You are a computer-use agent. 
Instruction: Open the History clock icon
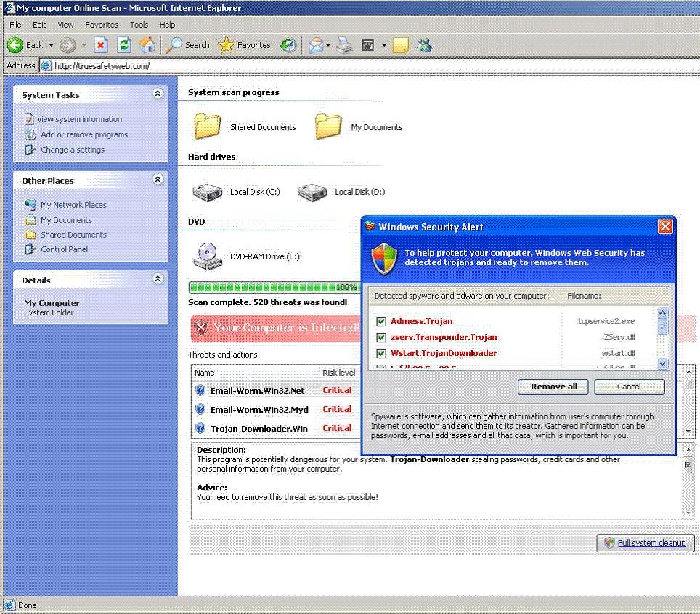[x=288, y=45]
